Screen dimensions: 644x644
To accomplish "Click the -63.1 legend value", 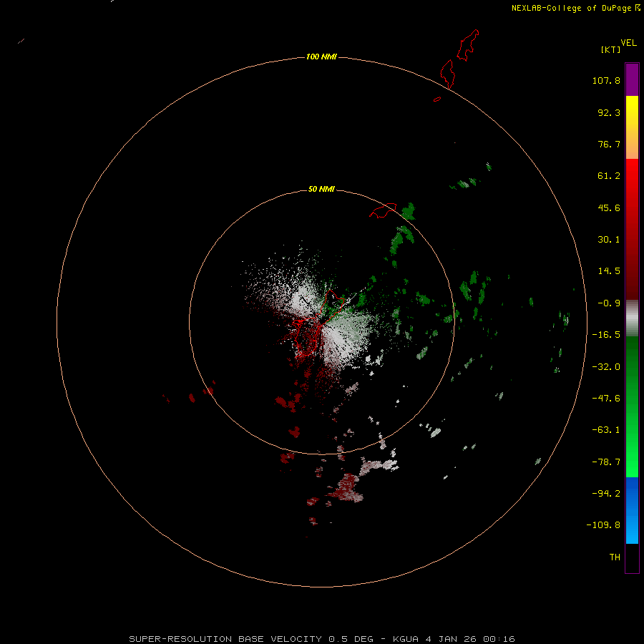I will [606, 430].
